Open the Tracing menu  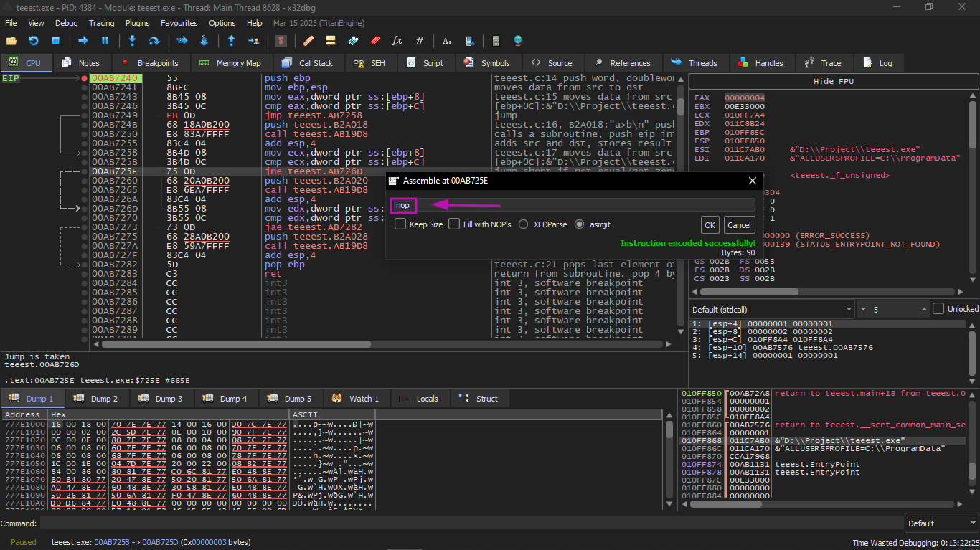pyautogui.click(x=101, y=23)
